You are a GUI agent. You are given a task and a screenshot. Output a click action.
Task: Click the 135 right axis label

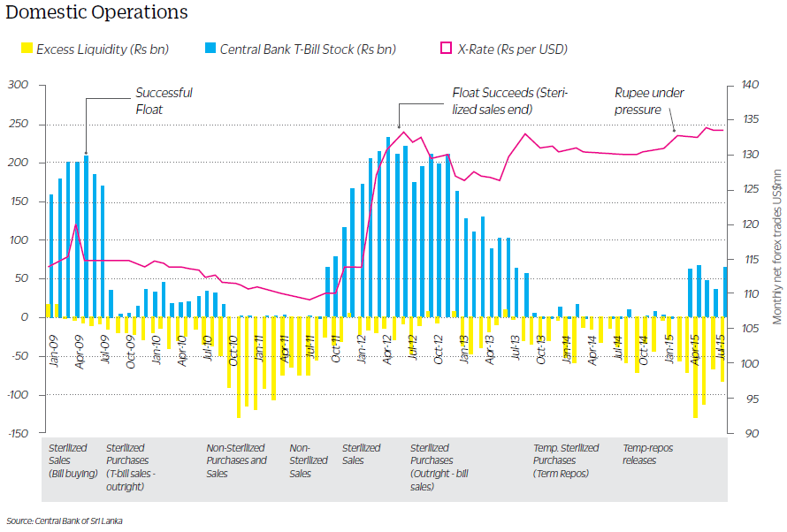[751, 119]
